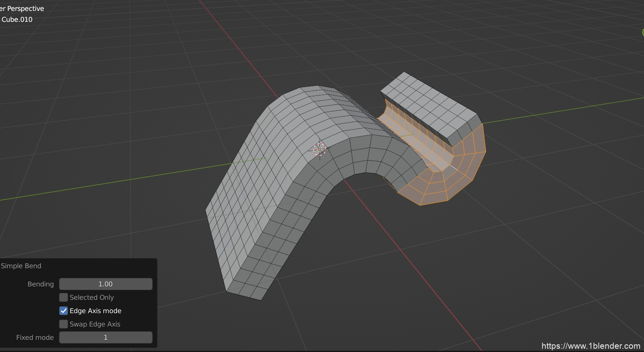Adjust the Bending value slider
Screen dimensions: 644x352
106,284
